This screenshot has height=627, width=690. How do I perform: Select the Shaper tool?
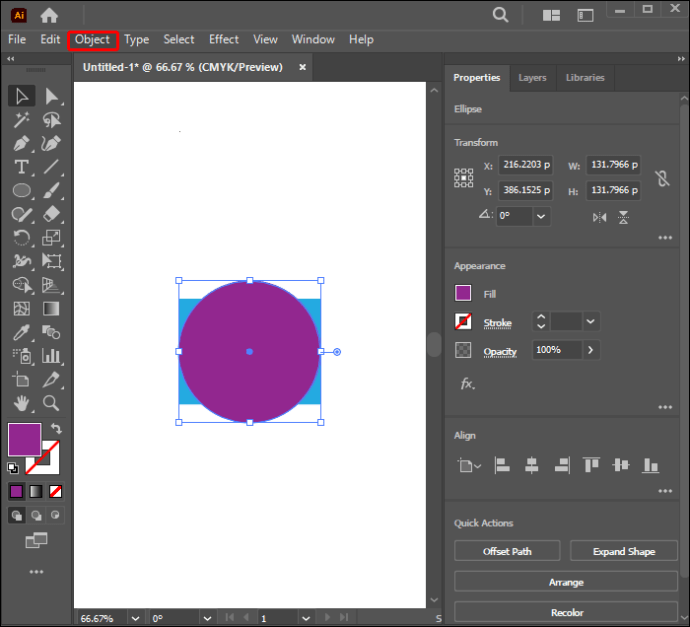(x=21, y=214)
